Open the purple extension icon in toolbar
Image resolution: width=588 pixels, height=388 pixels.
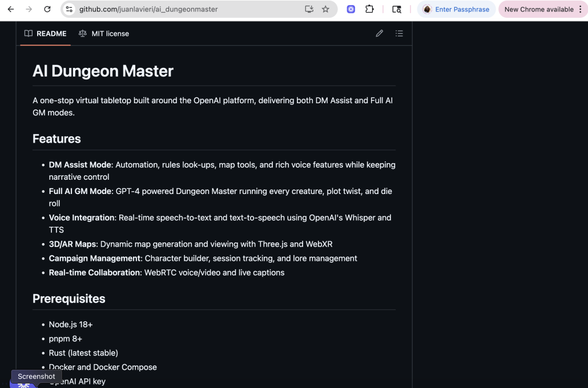(351, 9)
